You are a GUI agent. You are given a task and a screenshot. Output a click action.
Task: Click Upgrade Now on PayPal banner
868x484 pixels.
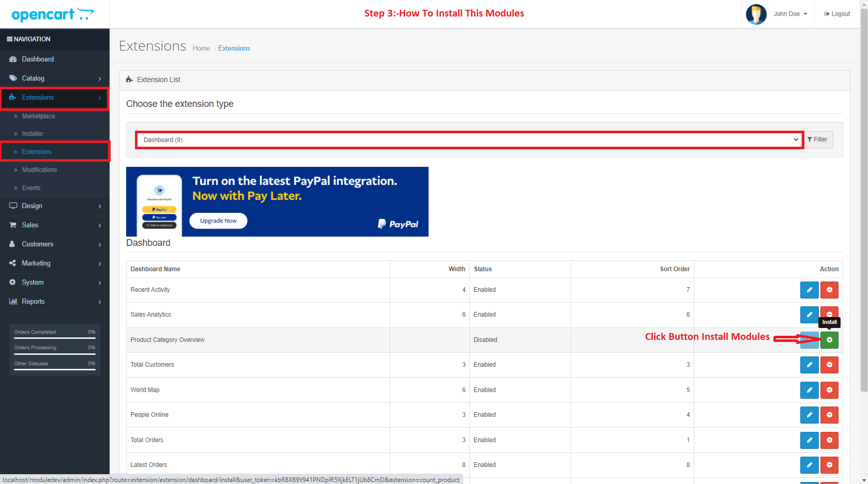pos(218,221)
